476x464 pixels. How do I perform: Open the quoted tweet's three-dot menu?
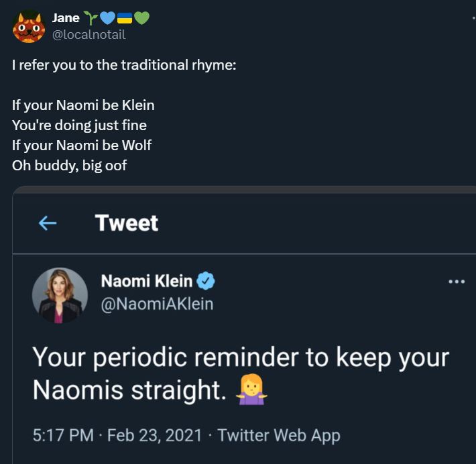(456, 282)
